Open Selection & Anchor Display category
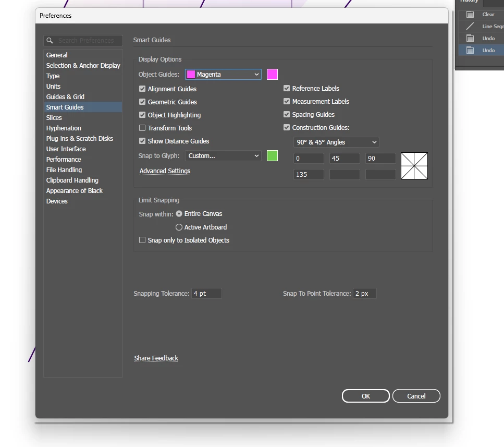 pos(83,65)
